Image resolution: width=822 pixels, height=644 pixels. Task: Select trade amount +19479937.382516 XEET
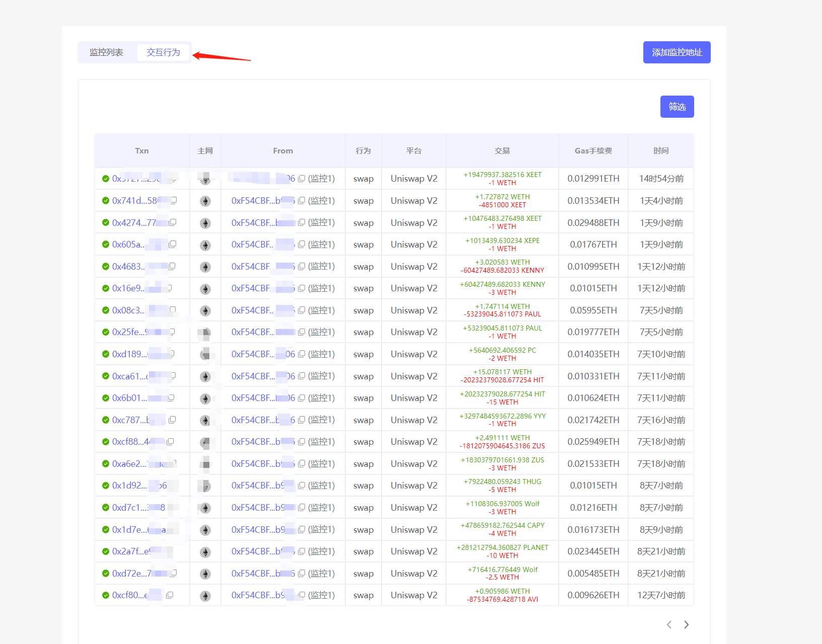click(502, 175)
